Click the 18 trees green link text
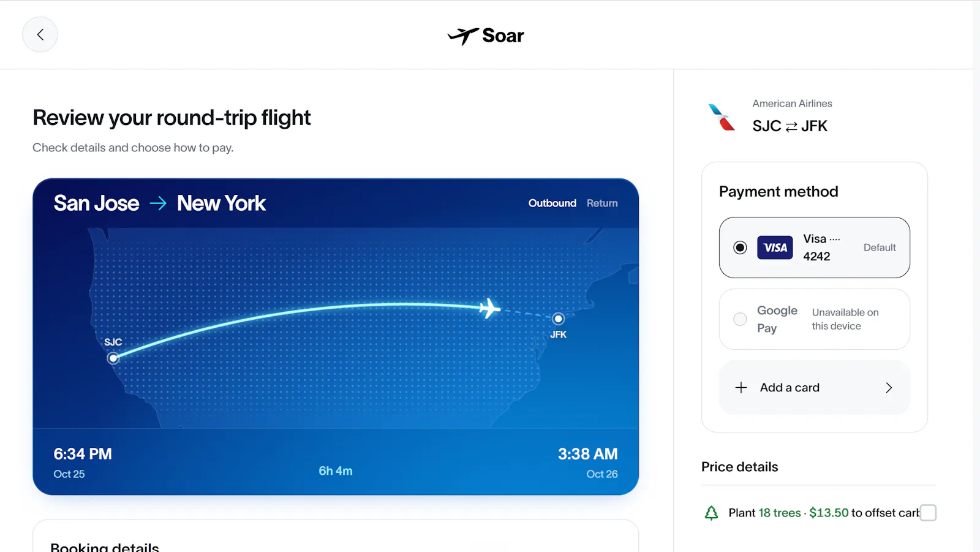 [x=780, y=513]
